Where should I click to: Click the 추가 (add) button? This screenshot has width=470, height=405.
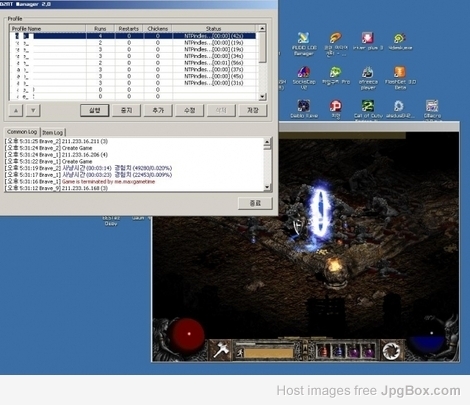click(158, 110)
